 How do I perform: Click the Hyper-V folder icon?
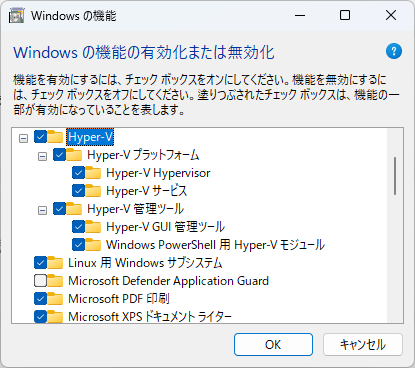click(x=55, y=137)
